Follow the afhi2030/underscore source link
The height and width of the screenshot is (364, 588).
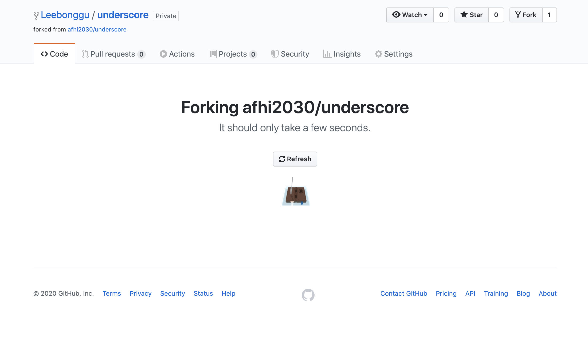[x=97, y=29]
